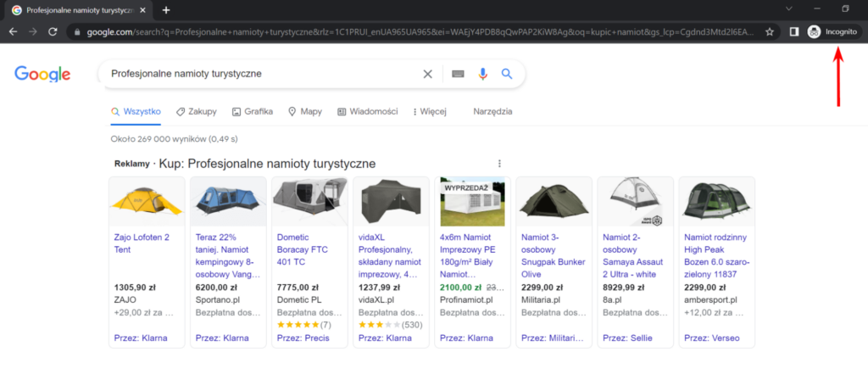Clear the search query with X
This screenshot has width=868, height=369.
coord(427,74)
